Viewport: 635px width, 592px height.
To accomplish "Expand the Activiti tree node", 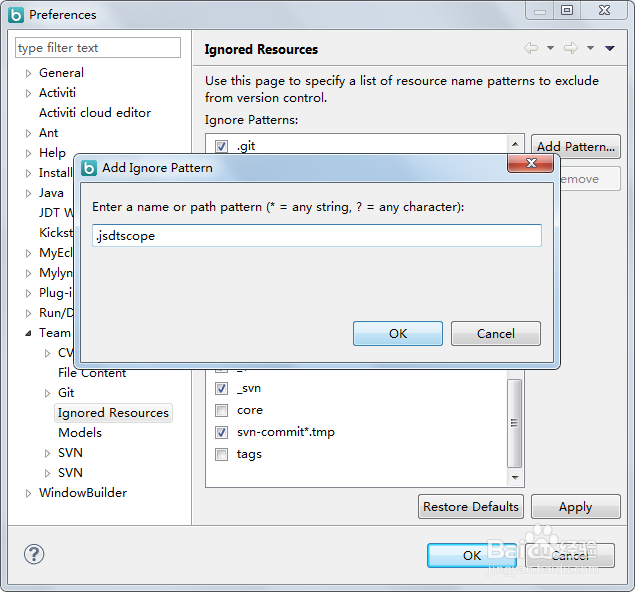I will click(x=28, y=93).
